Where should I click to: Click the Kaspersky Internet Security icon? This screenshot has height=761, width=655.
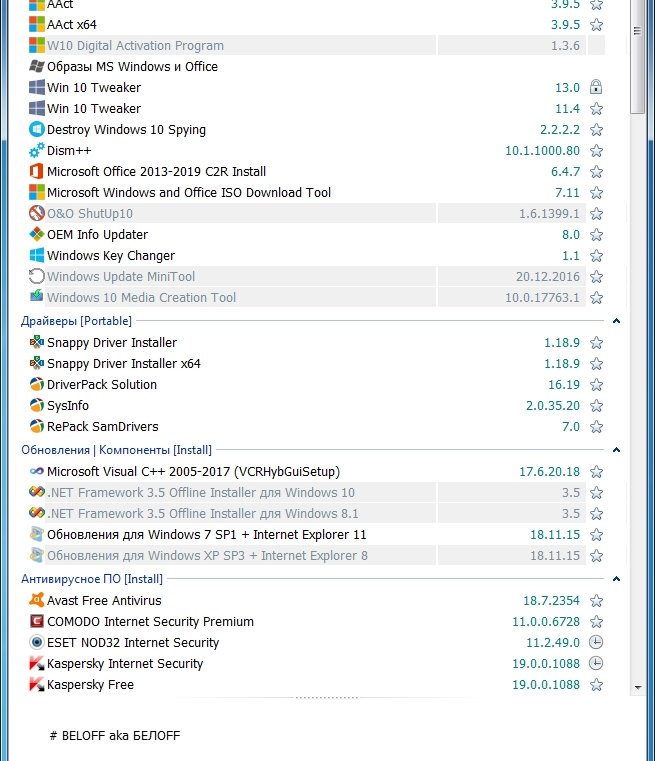click(36, 663)
